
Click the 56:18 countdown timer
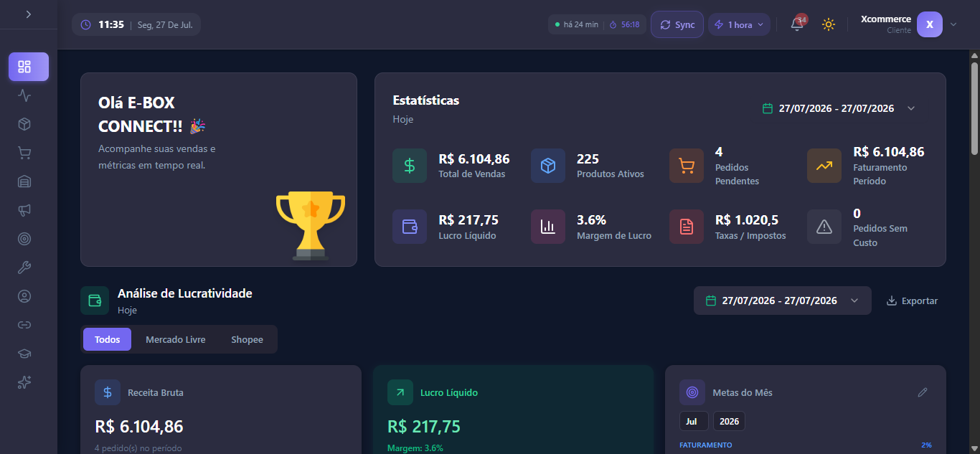click(x=625, y=24)
